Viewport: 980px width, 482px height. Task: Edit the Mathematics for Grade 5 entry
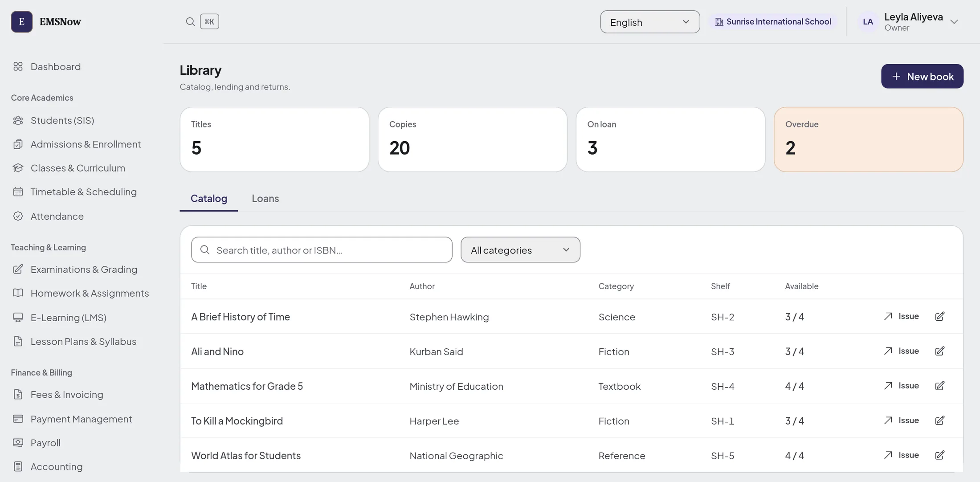(940, 386)
